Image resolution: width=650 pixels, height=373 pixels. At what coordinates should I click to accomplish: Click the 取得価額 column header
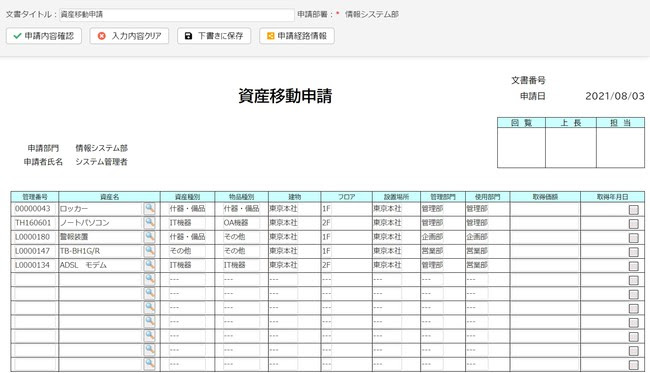tap(545, 197)
